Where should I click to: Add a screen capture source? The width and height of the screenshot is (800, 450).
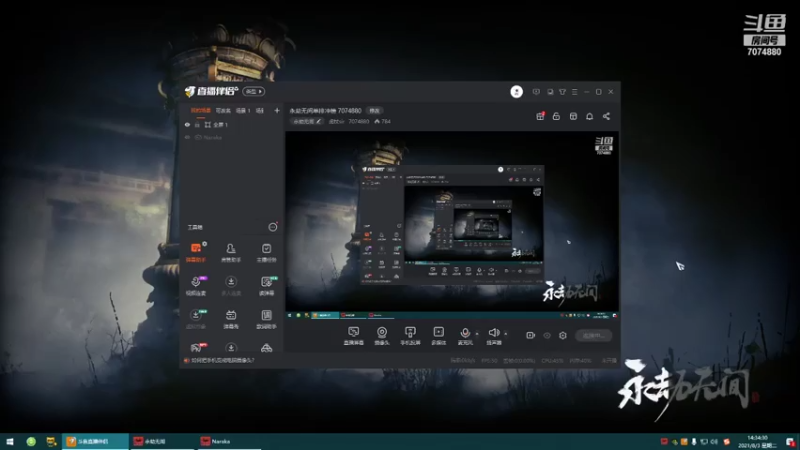click(x=354, y=336)
